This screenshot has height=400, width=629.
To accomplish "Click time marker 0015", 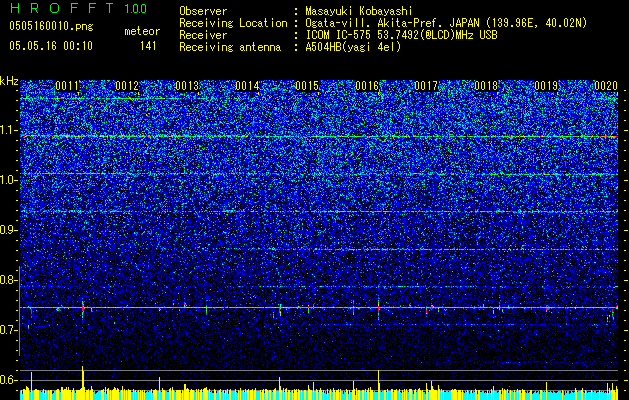I will [307, 86].
